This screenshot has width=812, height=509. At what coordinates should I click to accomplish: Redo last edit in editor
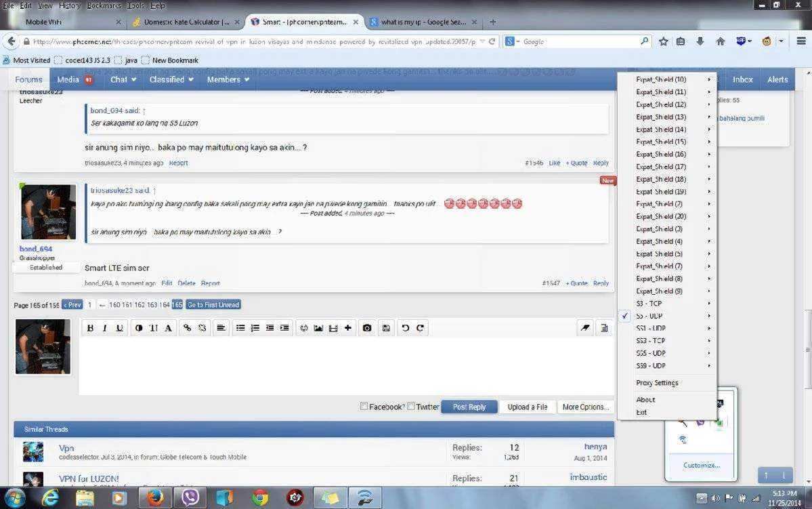[x=420, y=328]
